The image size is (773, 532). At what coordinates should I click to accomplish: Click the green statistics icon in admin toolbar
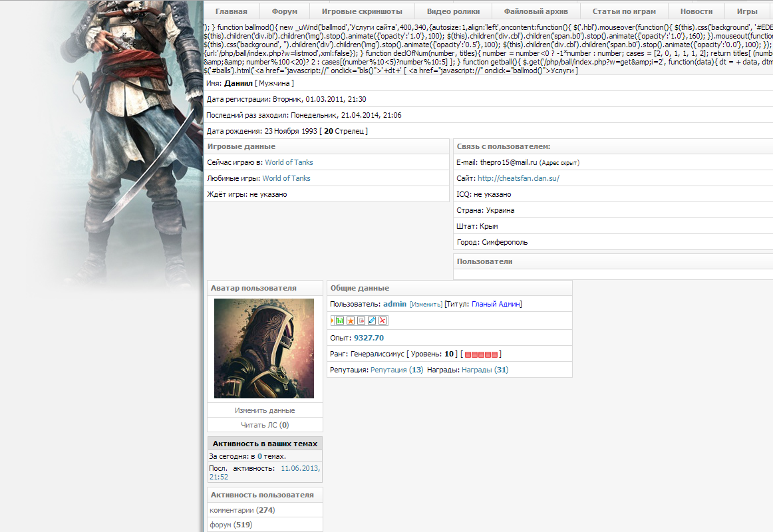coord(340,321)
